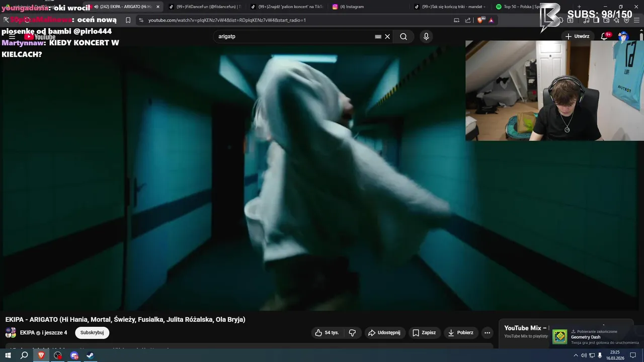Open the Brave VPN shield icon
The image size is (644, 362).
click(626, 20)
